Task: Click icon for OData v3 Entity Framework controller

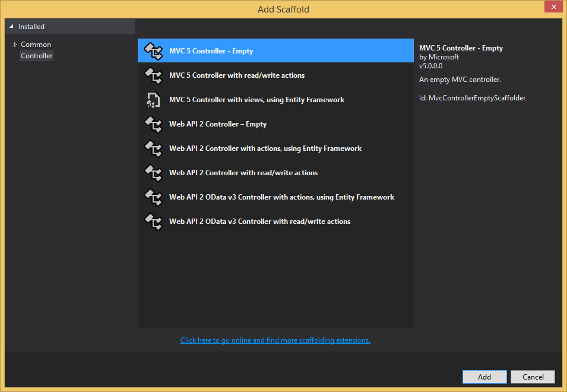Action: 153,197
